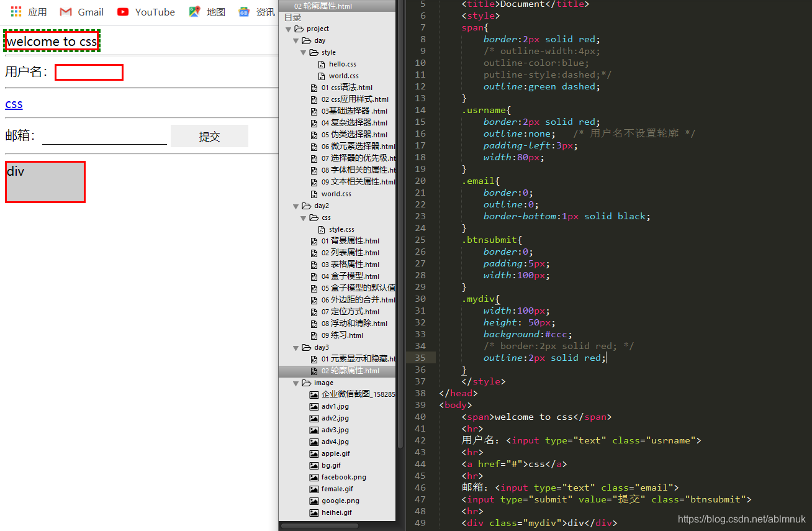Open the 地图 maps bookmark icon

click(194, 12)
